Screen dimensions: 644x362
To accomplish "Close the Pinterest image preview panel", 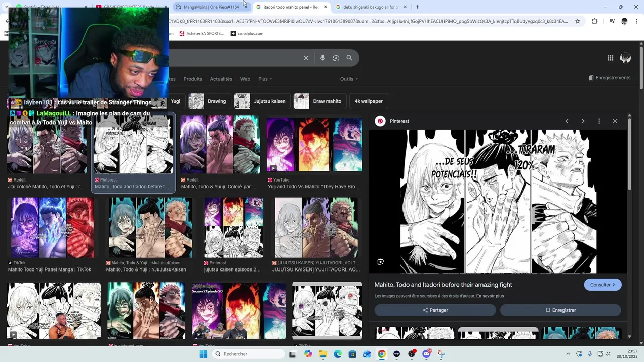I will (615, 121).
